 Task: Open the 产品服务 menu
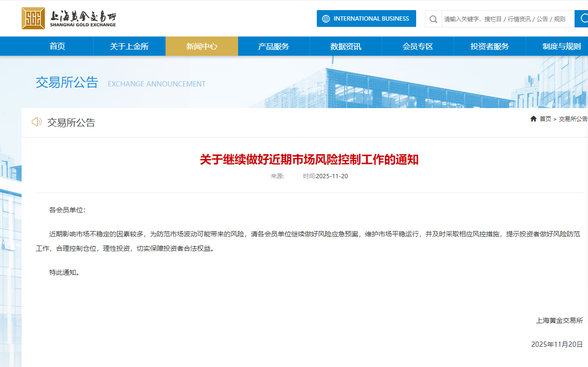(x=274, y=47)
